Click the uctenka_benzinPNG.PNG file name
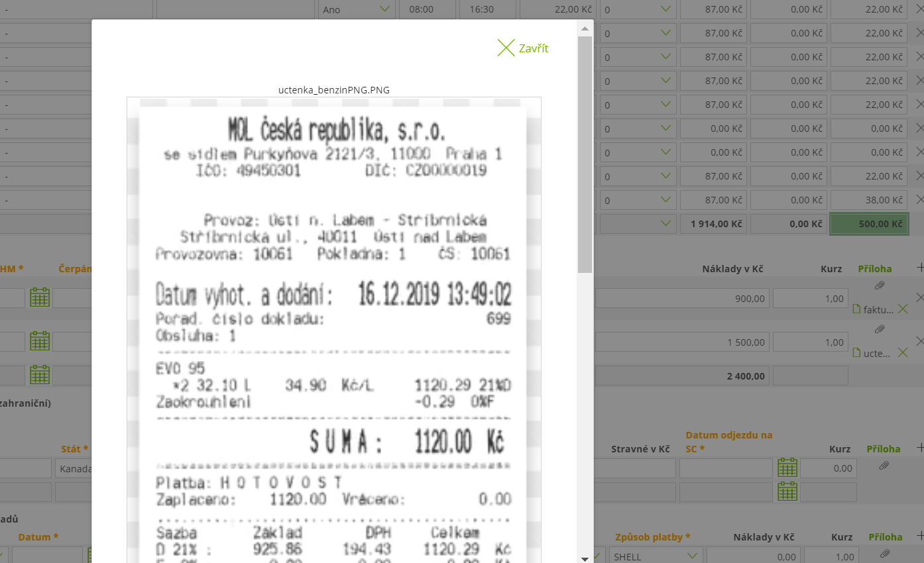 334,89
